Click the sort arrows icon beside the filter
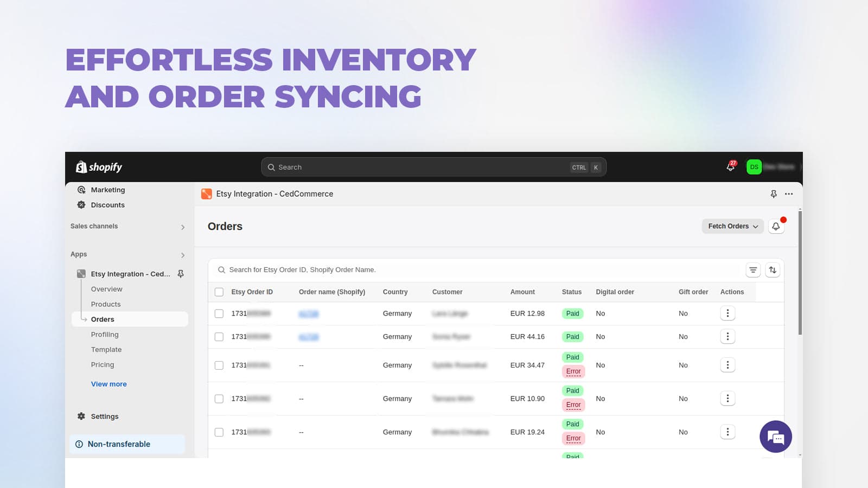Screen dimensions: 868x488 pos(772,269)
